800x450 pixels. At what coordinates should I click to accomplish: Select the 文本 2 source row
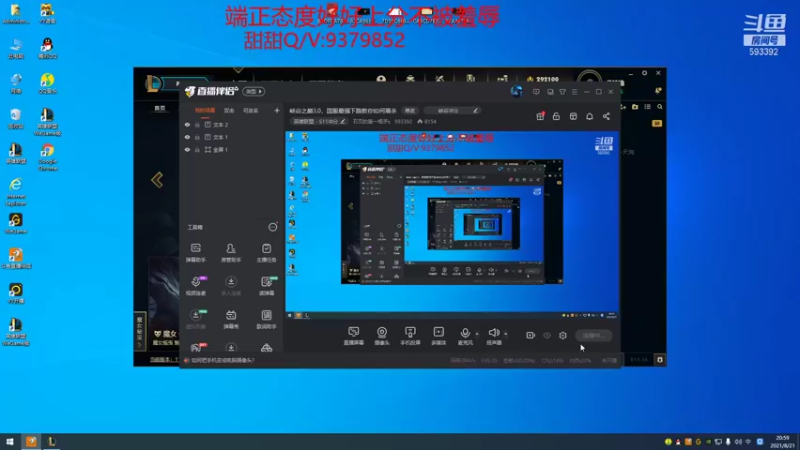click(231, 124)
